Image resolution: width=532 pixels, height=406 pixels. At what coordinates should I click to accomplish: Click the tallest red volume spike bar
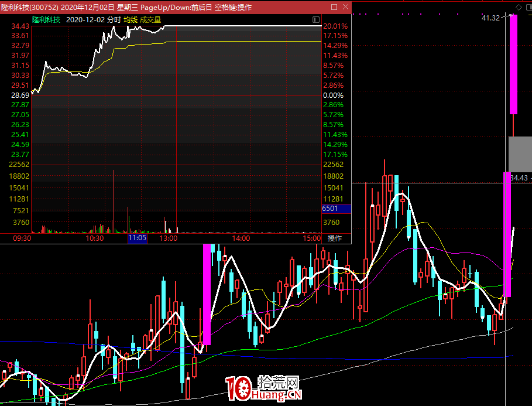tap(114, 201)
